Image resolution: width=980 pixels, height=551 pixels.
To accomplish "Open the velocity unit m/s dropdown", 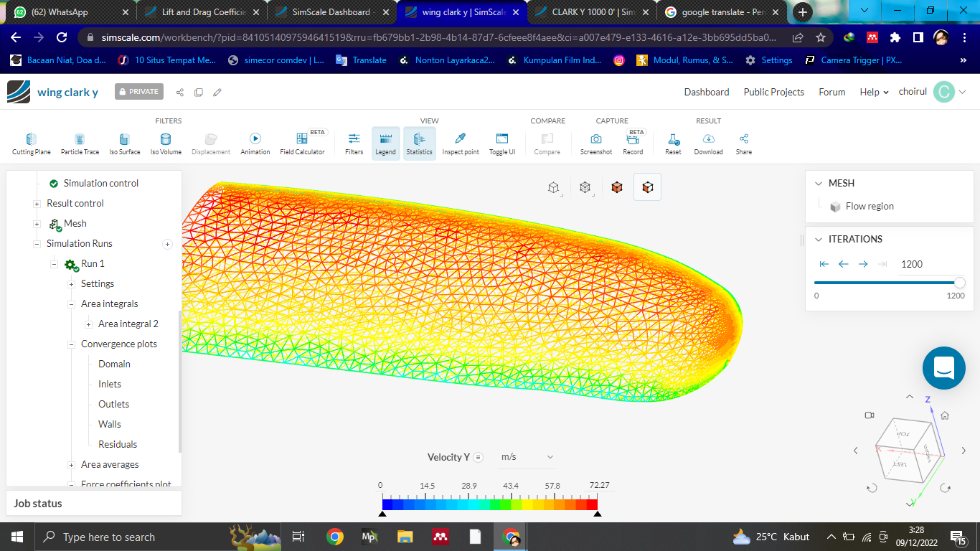I will coord(528,457).
